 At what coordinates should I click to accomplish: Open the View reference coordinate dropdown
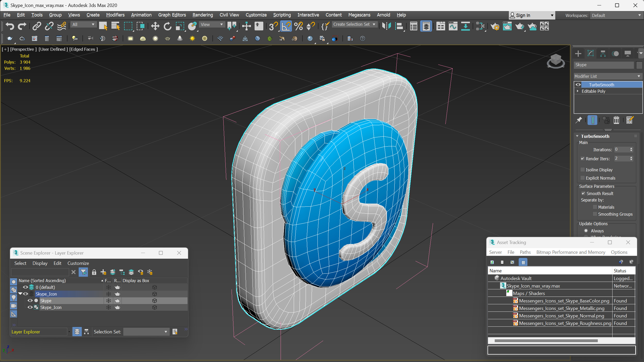(212, 24)
